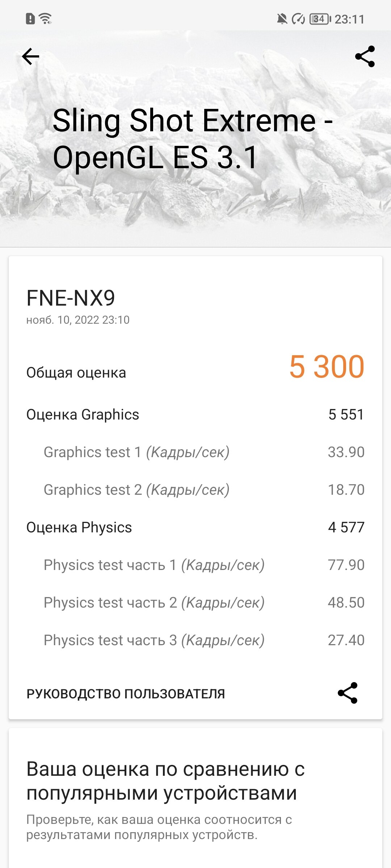This screenshot has height=868, width=391.
Task: Tap the overall score 5 300
Action: (x=327, y=367)
